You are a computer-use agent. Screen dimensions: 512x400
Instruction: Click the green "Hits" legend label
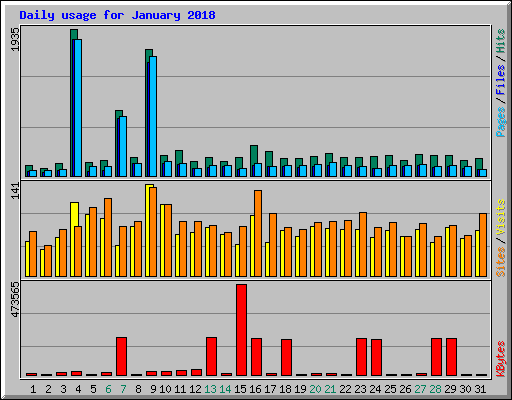[x=500, y=41]
